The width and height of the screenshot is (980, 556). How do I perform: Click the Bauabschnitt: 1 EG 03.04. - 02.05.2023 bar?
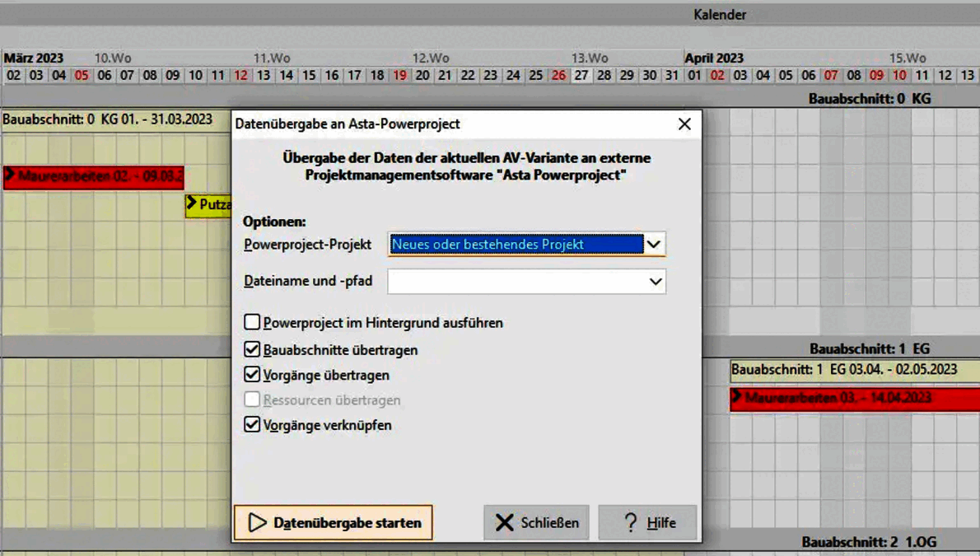855,370
